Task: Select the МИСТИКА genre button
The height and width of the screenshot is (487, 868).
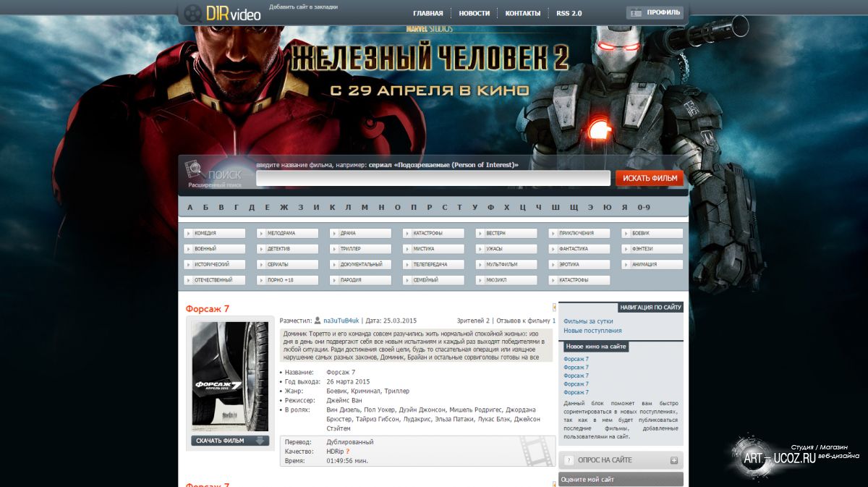Action: point(434,249)
